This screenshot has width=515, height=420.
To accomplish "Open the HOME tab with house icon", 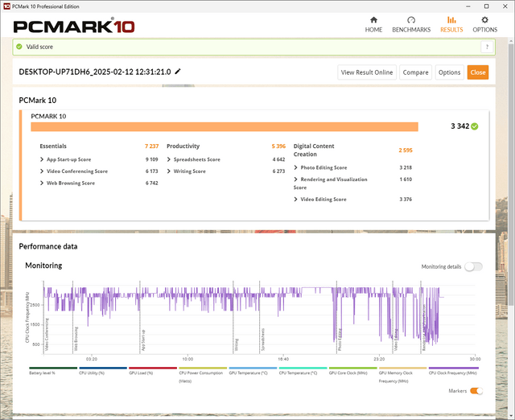I will tap(373, 25).
